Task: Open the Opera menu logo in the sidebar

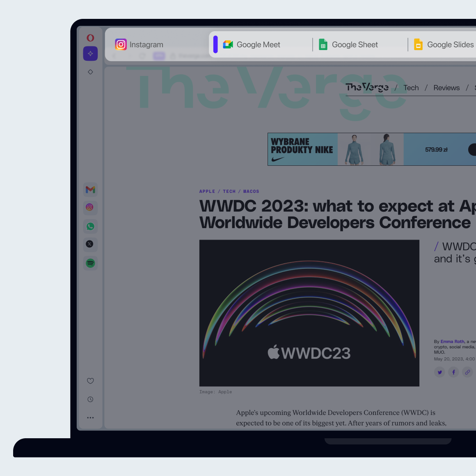Action: pyautogui.click(x=90, y=38)
